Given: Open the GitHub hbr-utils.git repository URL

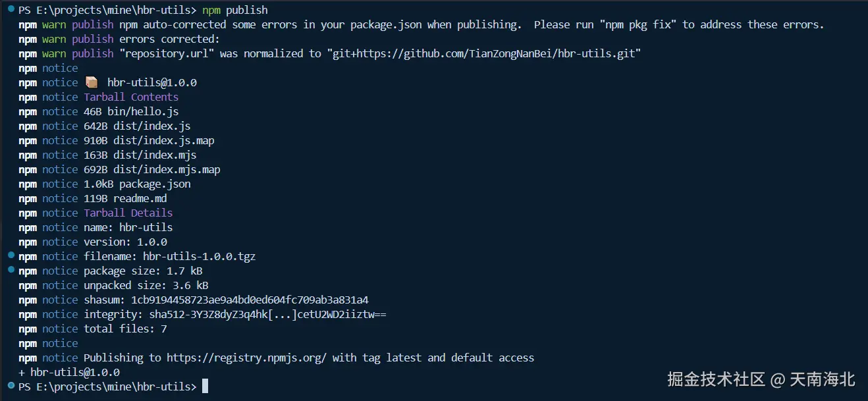Looking at the screenshot, I should [482, 53].
